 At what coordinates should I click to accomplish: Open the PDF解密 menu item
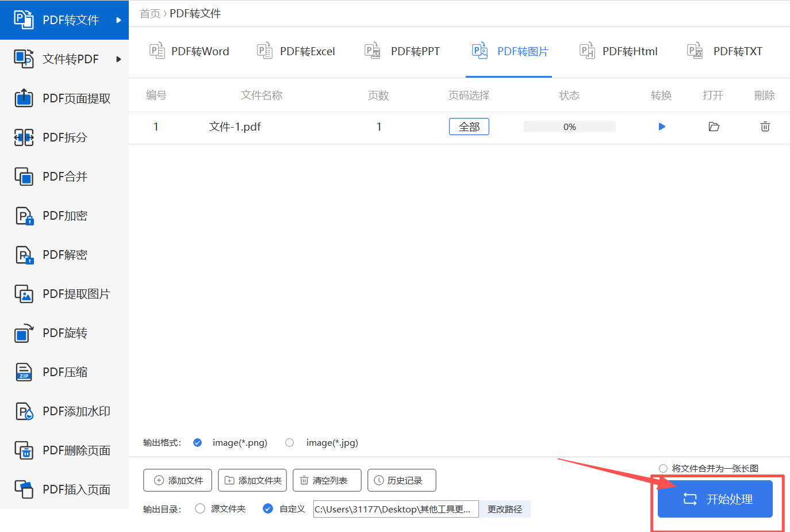[x=64, y=255]
